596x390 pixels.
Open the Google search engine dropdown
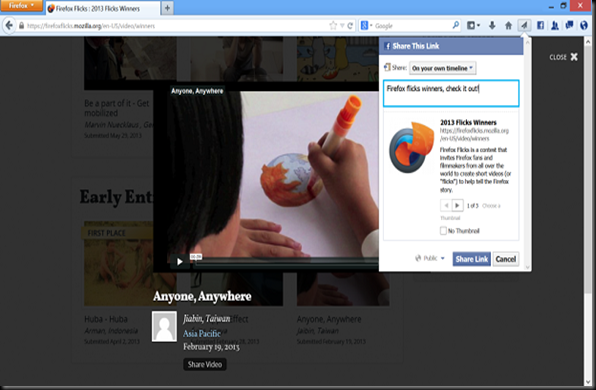366,25
